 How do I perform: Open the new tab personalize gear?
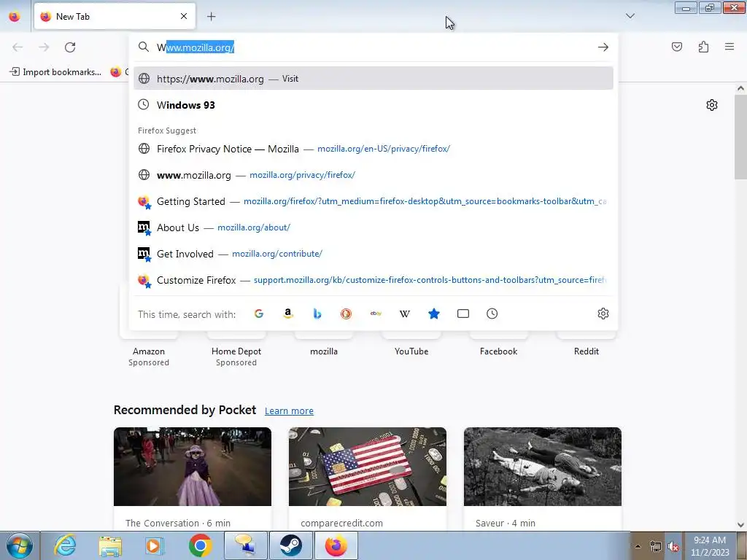tap(712, 105)
